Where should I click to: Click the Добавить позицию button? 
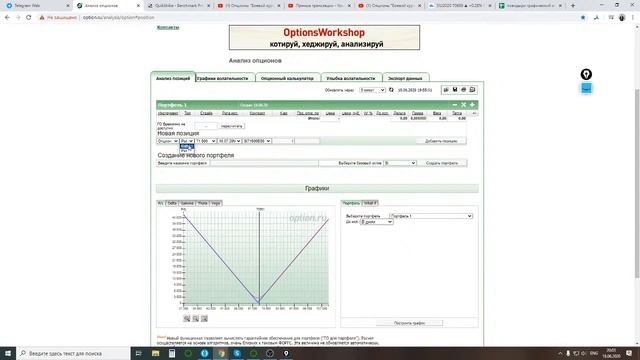pos(441,141)
